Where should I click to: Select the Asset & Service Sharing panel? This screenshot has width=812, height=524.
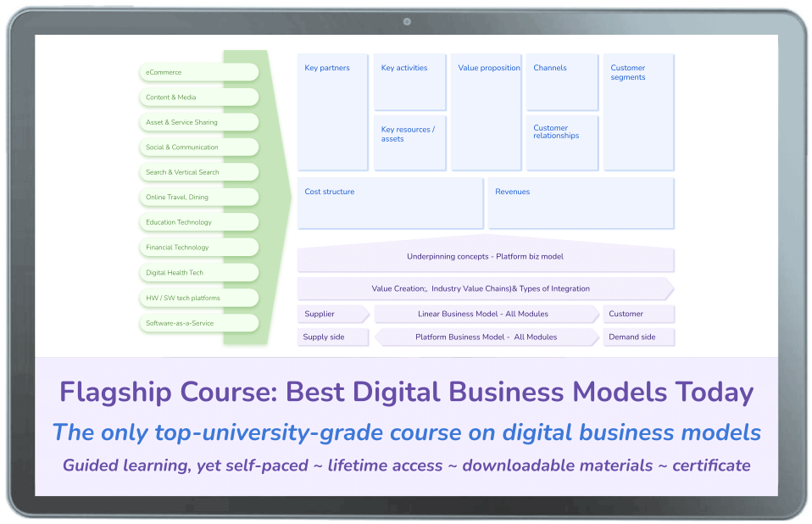tap(198, 122)
